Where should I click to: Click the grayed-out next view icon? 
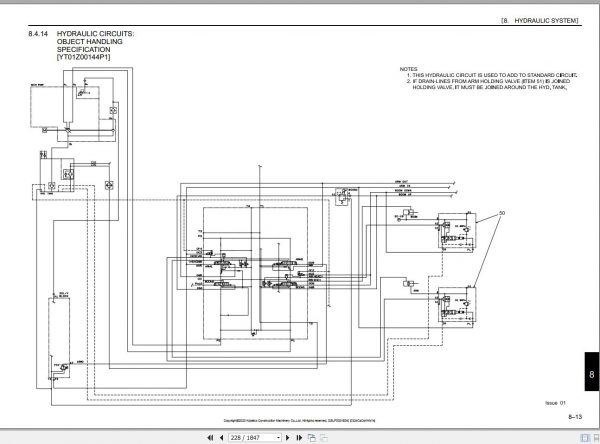click(x=324, y=437)
